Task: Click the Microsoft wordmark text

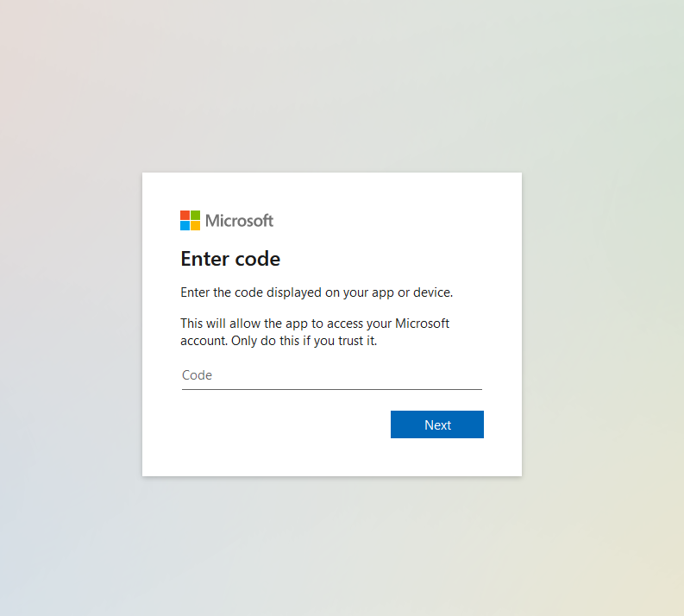Action: point(239,221)
